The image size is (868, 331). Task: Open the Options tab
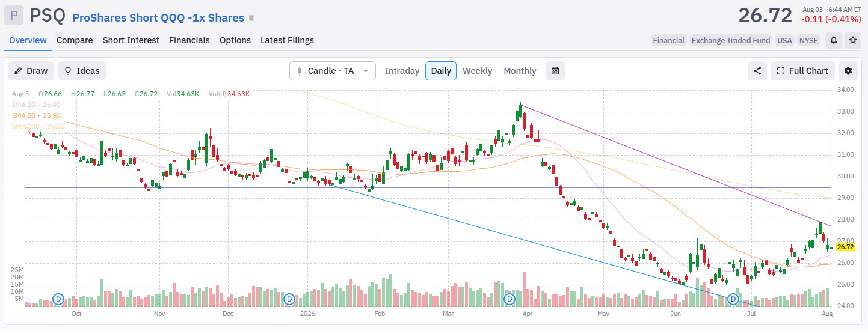(x=235, y=40)
